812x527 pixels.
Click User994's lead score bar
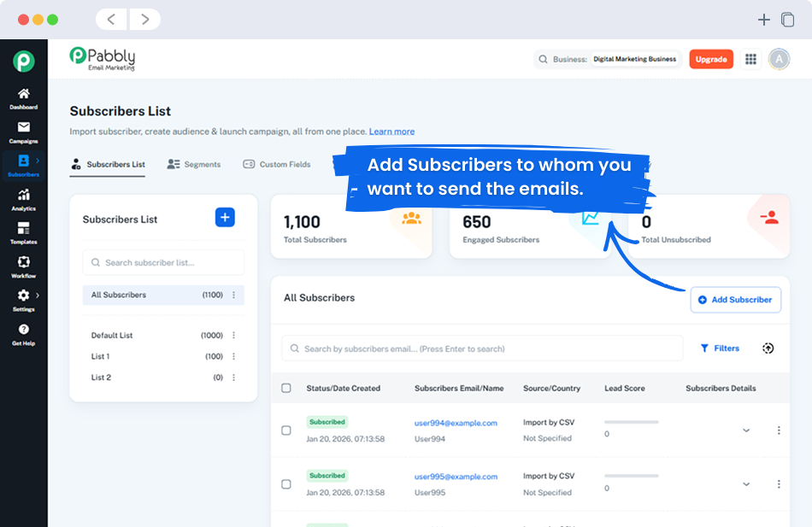click(x=630, y=421)
